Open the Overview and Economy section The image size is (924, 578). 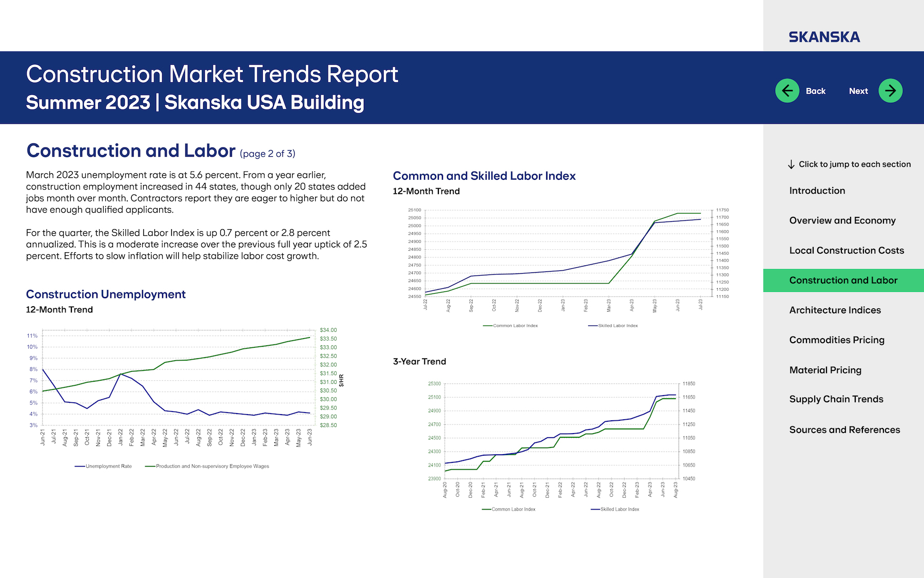pyautogui.click(x=842, y=220)
